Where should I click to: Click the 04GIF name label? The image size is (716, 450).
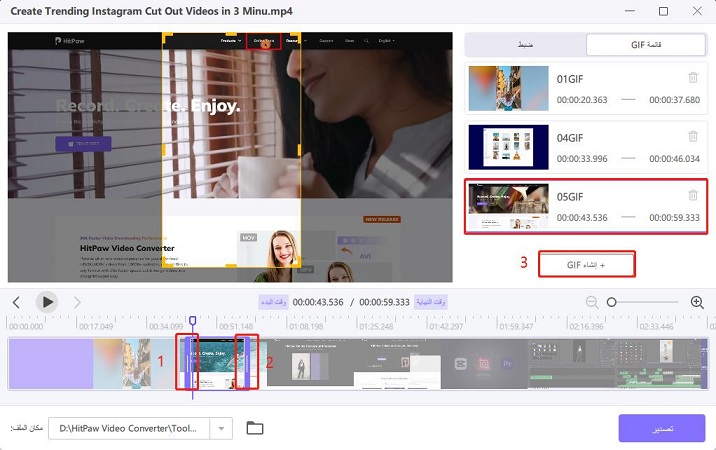tap(570, 138)
